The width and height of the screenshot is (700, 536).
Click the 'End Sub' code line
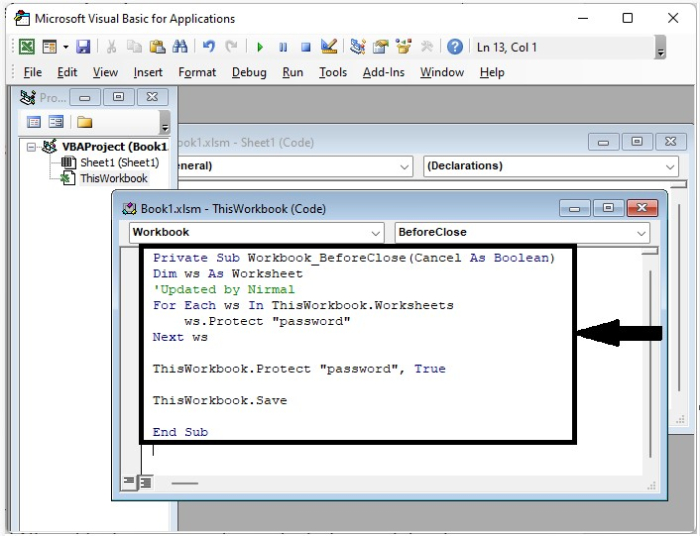(x=180, y=432)
